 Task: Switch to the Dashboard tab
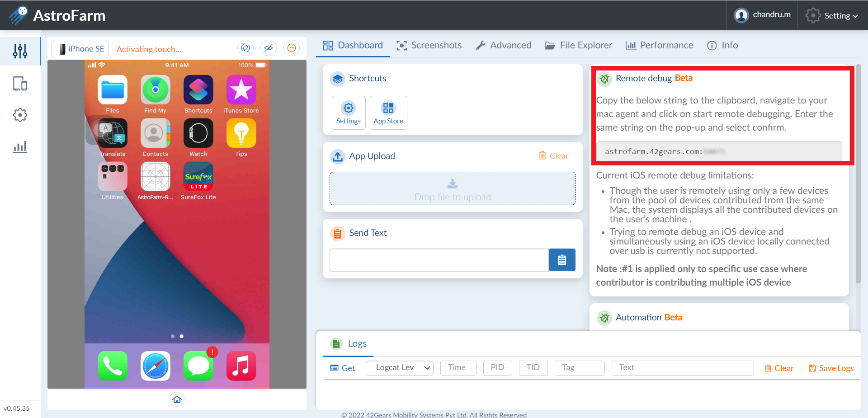(353, 45)
